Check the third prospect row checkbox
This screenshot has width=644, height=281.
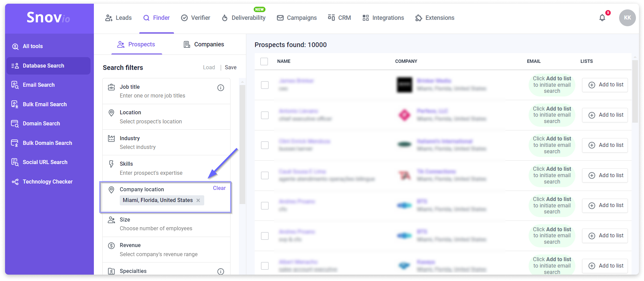coord(265,145)
